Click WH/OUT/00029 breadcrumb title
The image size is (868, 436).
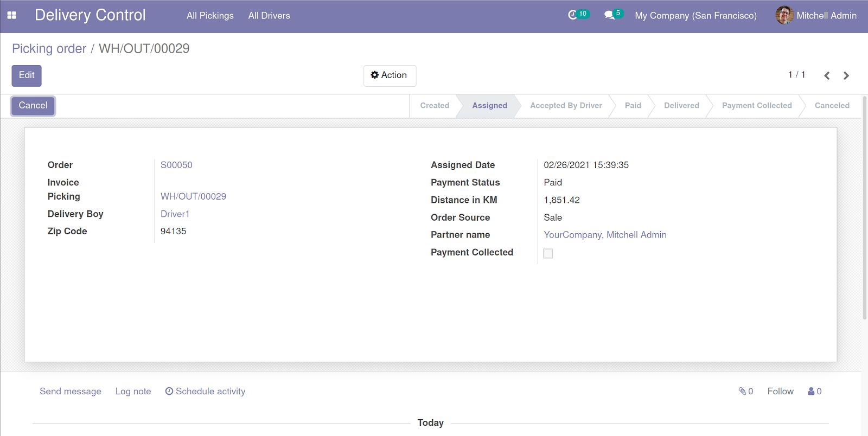(144, 49)
